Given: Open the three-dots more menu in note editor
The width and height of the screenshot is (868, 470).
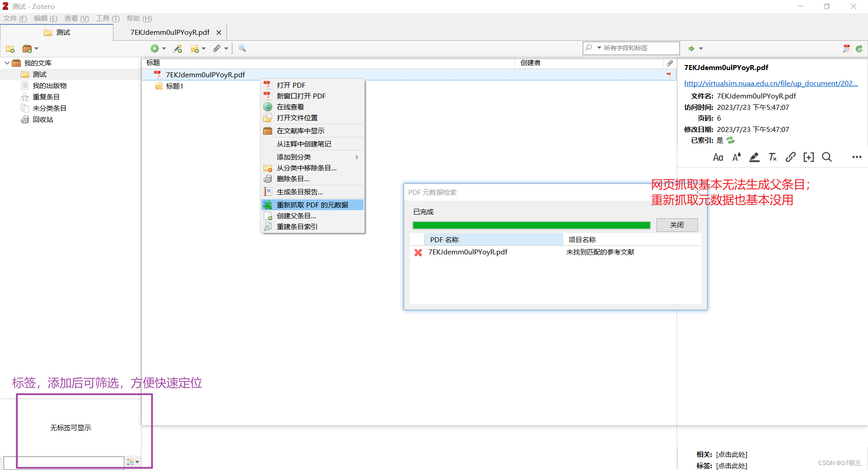Looking at the screenshot, I should [857, 157].
